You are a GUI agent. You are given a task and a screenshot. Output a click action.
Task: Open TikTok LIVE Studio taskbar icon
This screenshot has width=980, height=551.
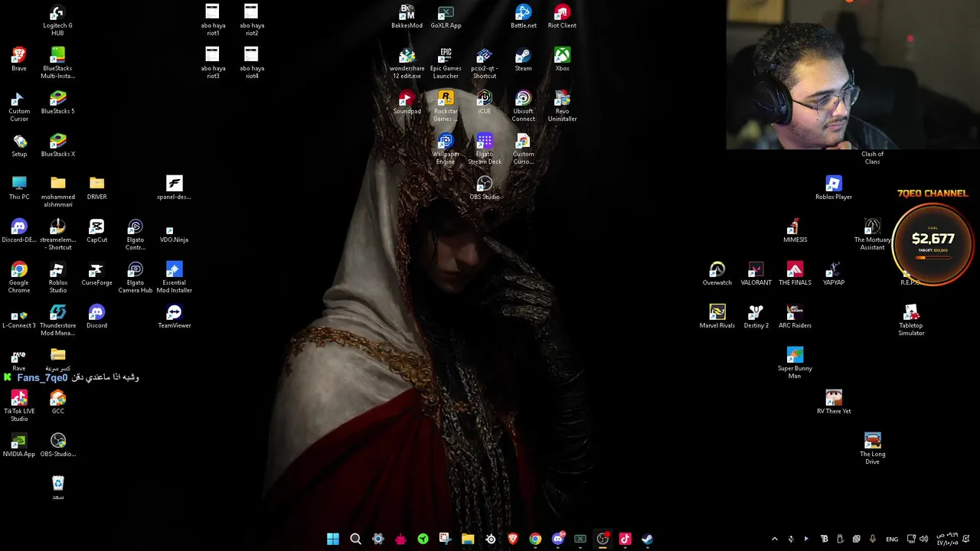point(625,539)
